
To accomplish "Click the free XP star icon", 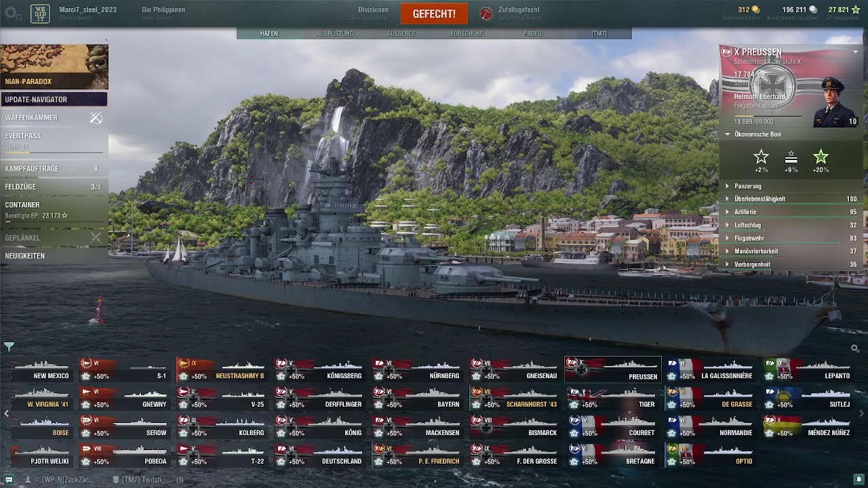I will [x=855, y=9].
